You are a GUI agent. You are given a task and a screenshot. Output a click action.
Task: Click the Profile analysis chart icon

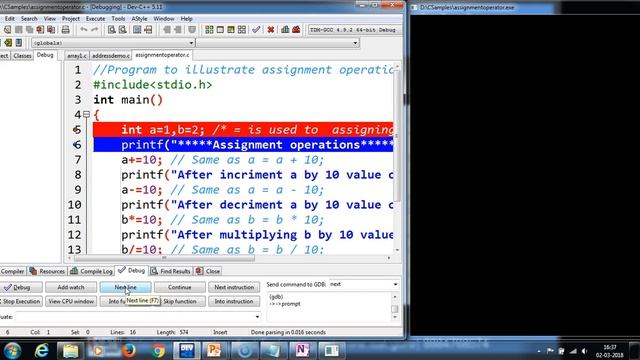point(285,30)
